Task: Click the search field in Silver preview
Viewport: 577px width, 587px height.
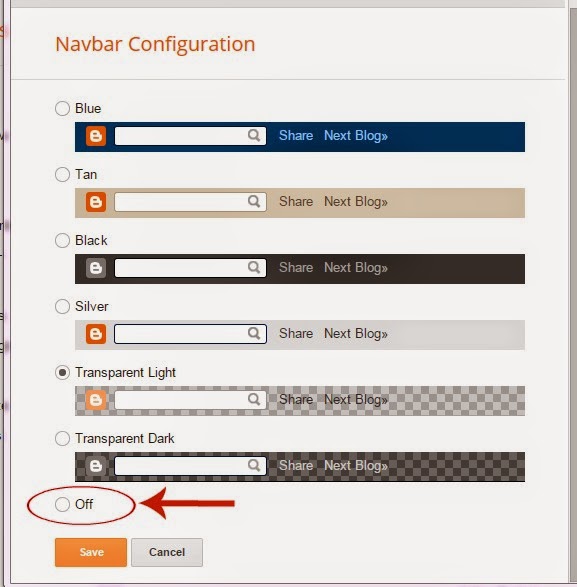Action: [x=190, y=334]
